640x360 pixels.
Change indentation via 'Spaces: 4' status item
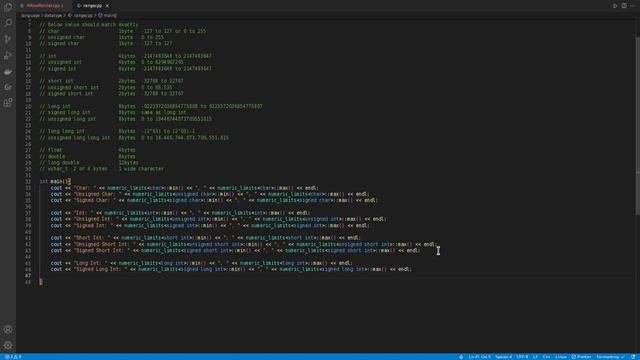504,357
